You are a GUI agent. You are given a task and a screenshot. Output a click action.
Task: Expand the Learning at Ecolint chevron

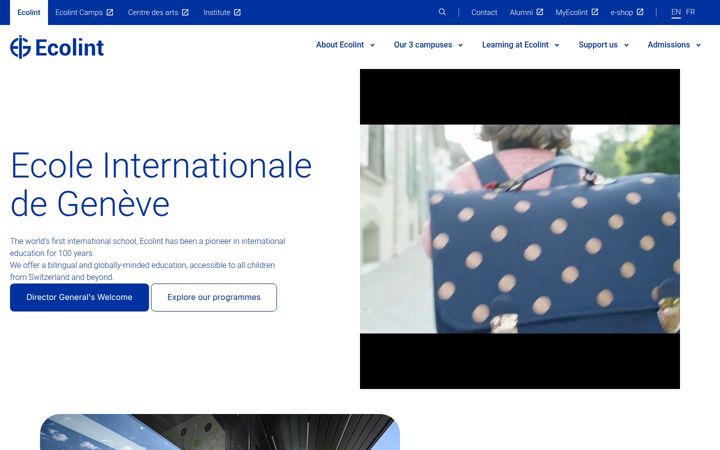click(557, 45)
